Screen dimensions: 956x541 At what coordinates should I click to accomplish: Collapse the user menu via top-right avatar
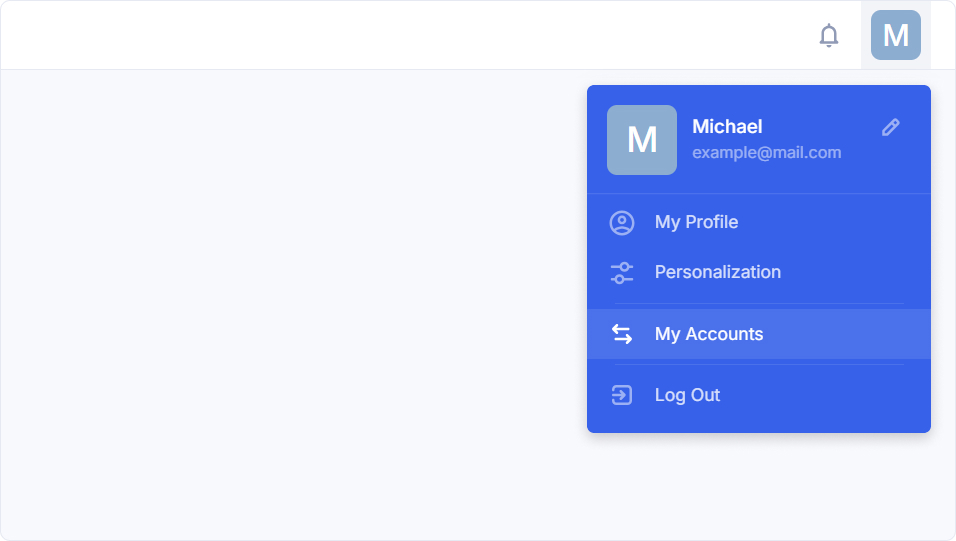(895, 36)
